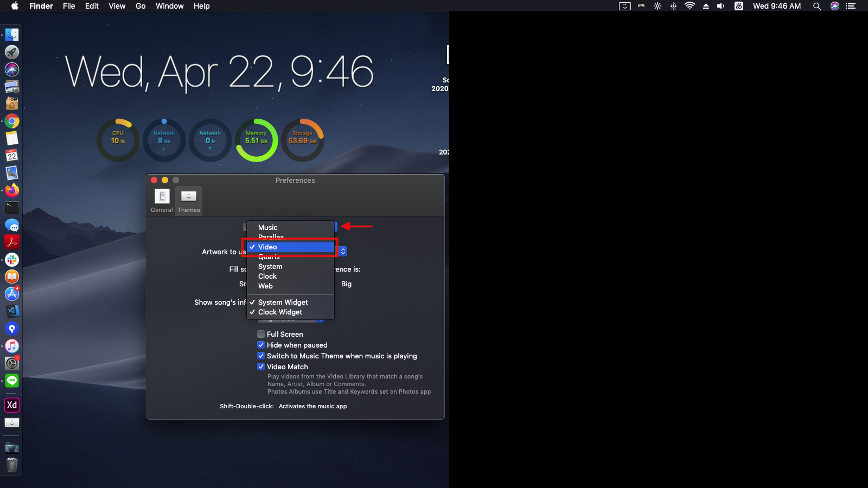Open Adobe Acrobat in the Dock
The width and height of the screenshot is (868, 488).
pos(12,242)
